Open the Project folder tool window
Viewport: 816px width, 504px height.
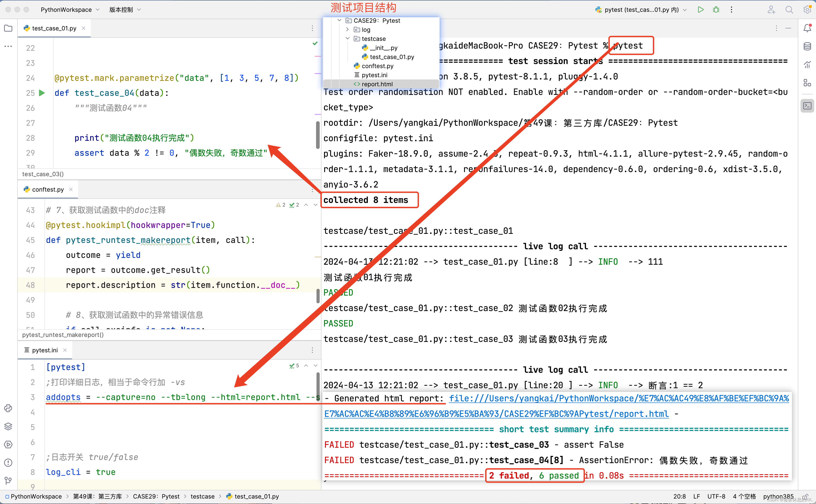(x=8, y=28)
